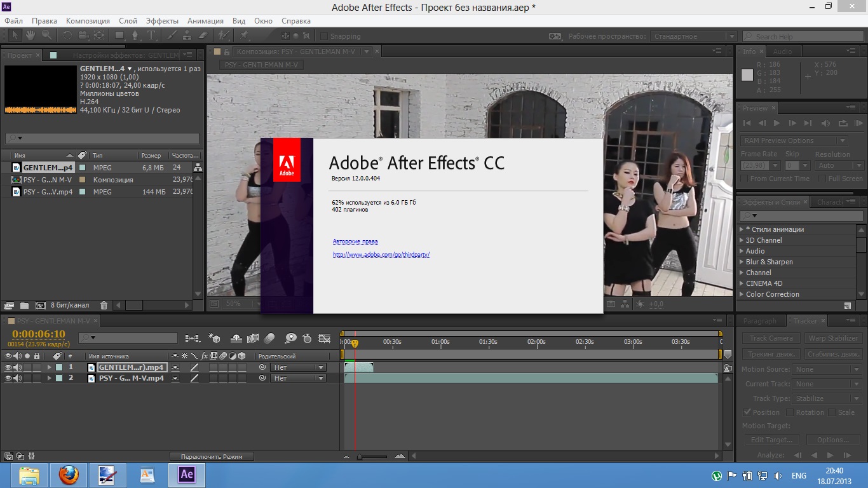This screenshot has height=488, width=868.
Task: Expand layer 1 properties in timeline
Action: tap(49, 367)
